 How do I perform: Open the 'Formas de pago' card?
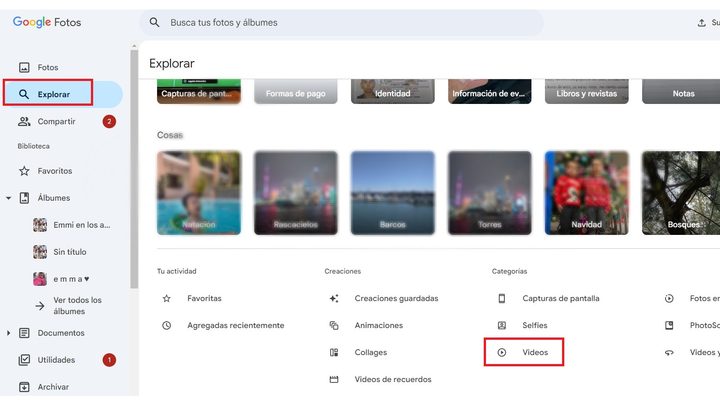click(x=296, y=91)
